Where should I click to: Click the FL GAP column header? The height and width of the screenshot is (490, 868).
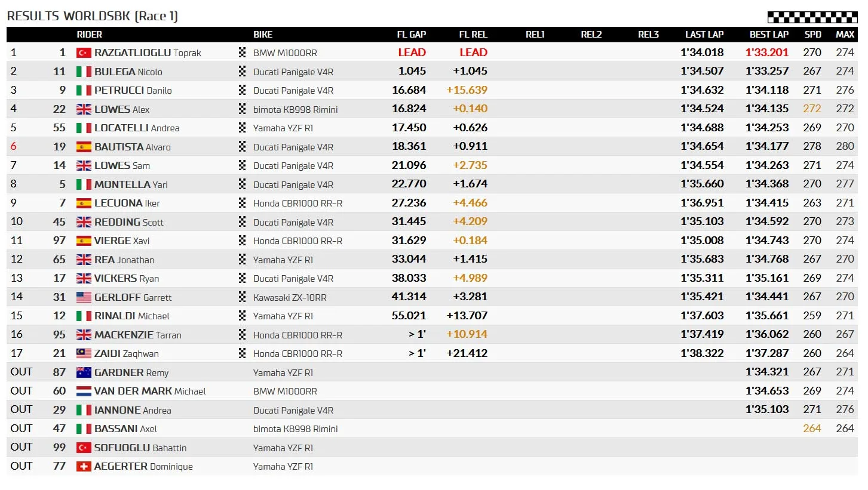(x=412, y=35)
